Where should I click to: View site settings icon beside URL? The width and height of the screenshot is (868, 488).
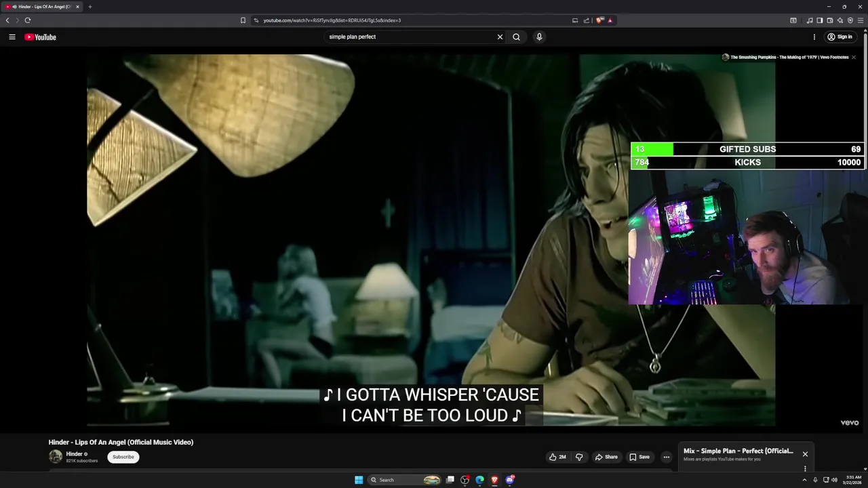pyautogui.click(x=256, y=20)
